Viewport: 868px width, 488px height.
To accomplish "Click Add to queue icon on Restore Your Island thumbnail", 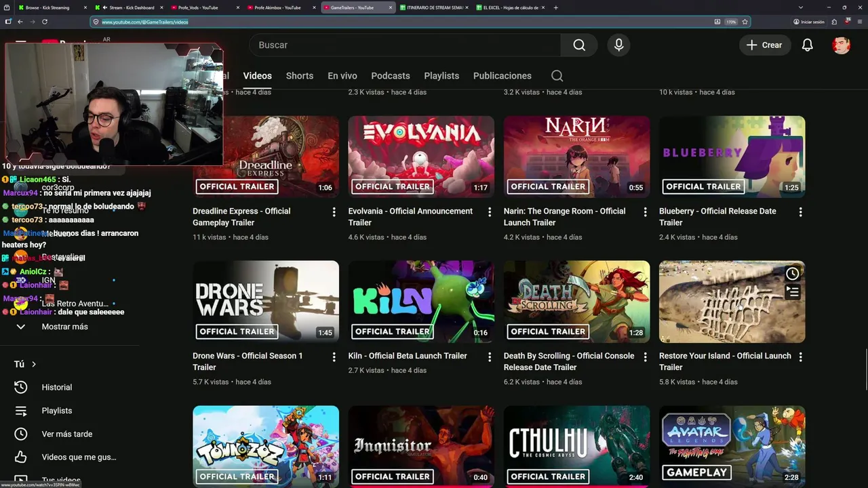I will pyautogui.click(x=793, y=293).
